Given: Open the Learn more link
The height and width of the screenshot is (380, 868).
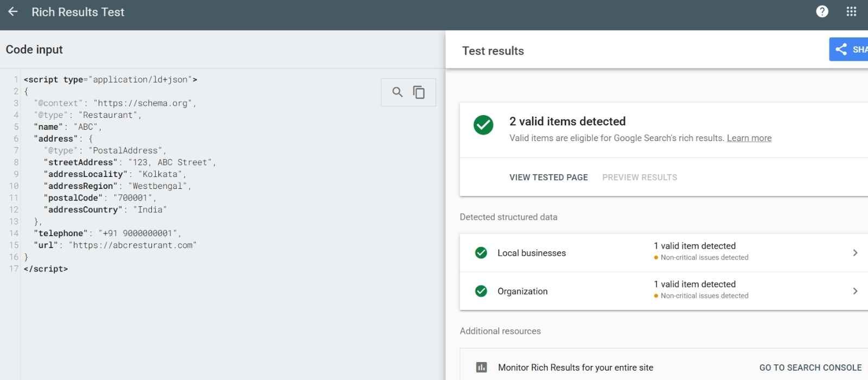Looking at the screenshot, I should click(749, 138).
